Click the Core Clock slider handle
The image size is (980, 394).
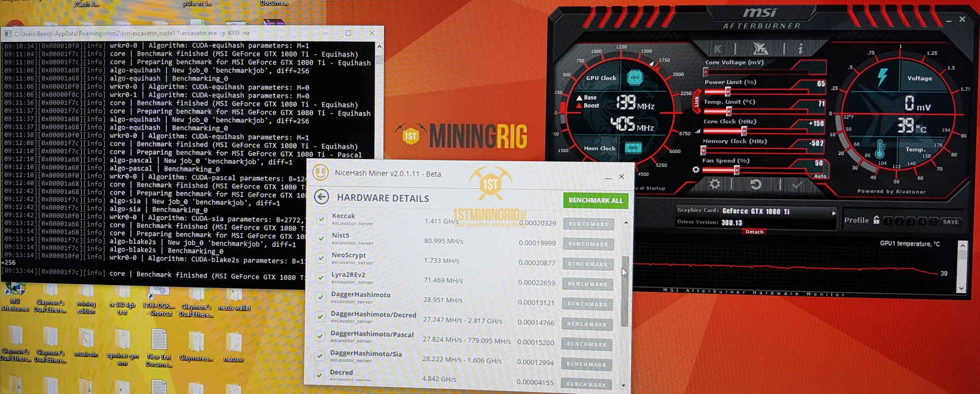pyautogui.click(x=744, y=130)
